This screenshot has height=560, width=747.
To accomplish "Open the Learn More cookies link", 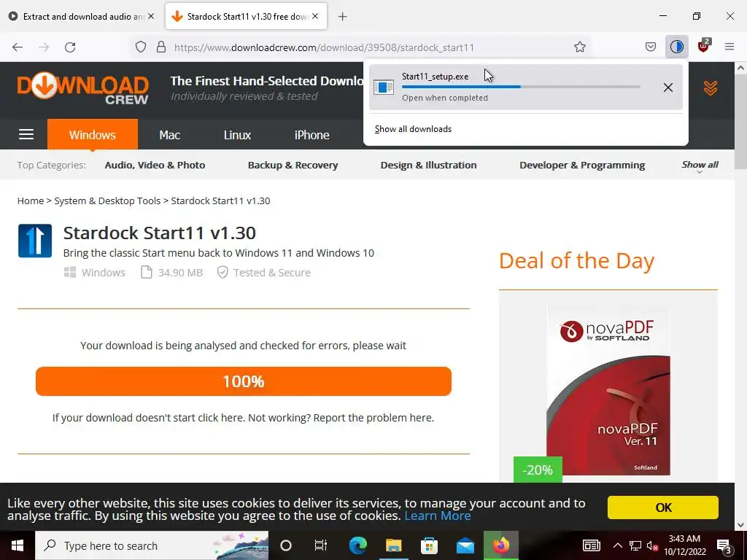I will 438,516.
